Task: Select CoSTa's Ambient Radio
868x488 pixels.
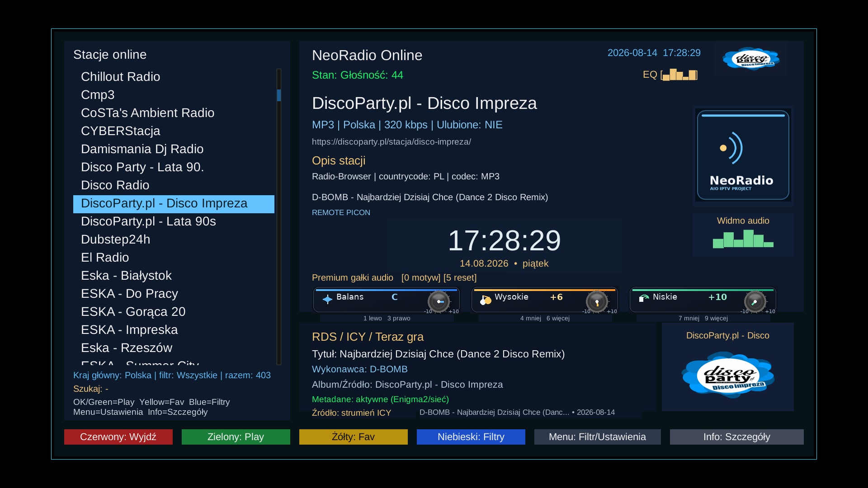Action: pyautogui.click(x=174, y=113)
